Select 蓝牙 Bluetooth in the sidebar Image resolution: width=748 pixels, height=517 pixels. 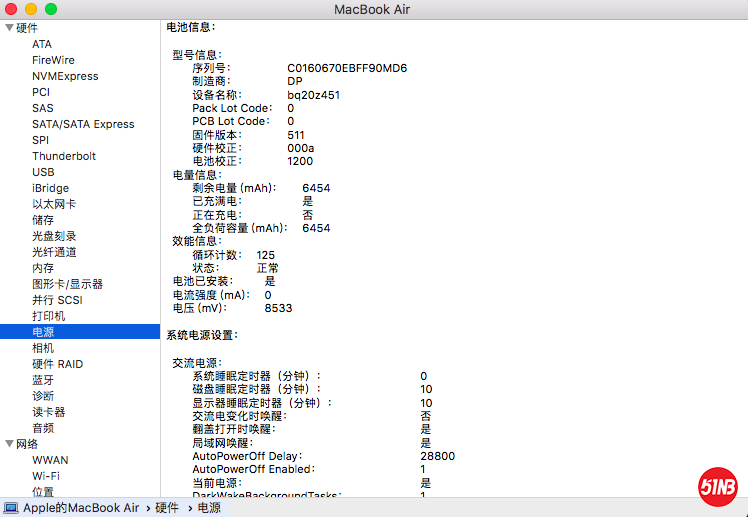(43, 380)
